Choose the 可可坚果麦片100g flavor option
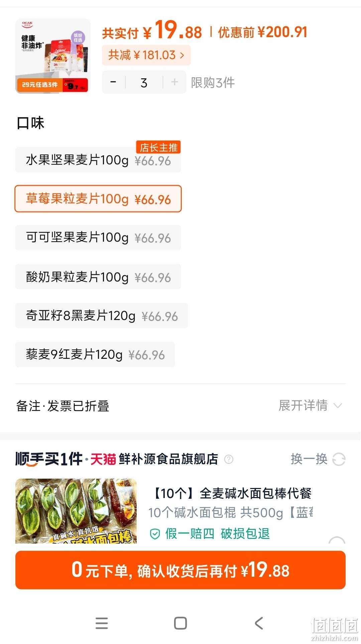The image size is (361, 644). [98, 238]
